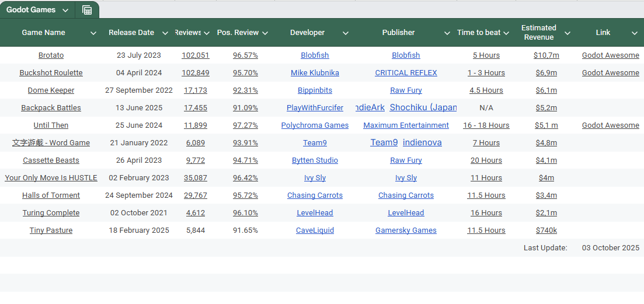Open the Dome Keeper game link
The width and height of the screenshot is (644, 304).
click(51, 90)
